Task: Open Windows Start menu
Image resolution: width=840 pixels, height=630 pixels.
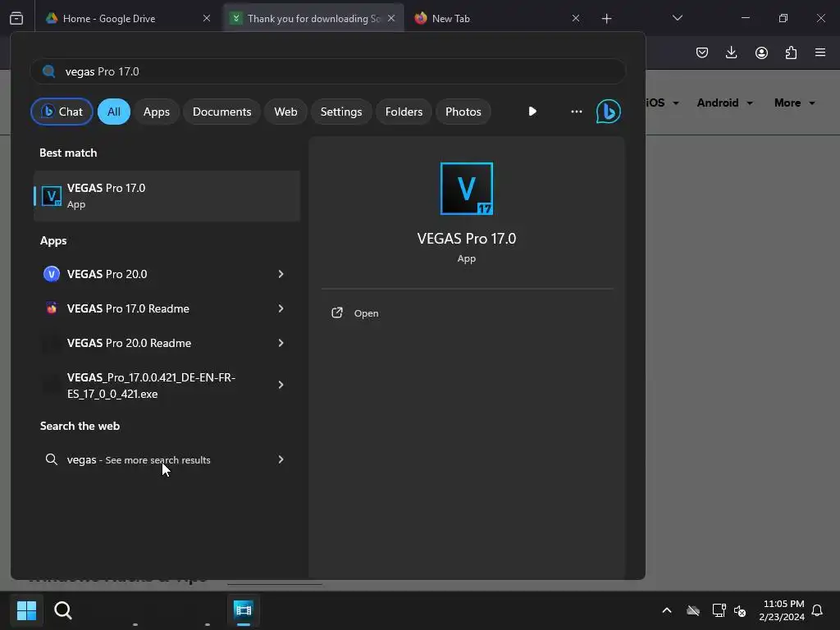Action: 26,610
